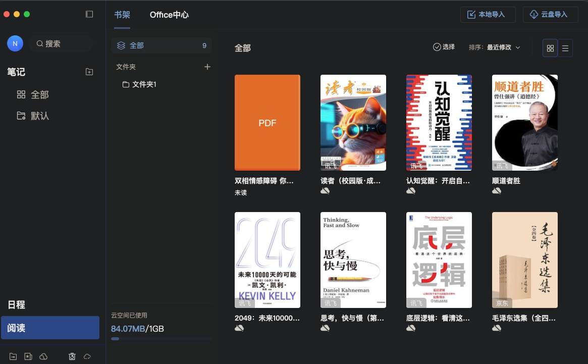The width and height of the screenshot is (588, 364).
Task: Click the folder import arrow icon
Action: (x=13, y=356)
